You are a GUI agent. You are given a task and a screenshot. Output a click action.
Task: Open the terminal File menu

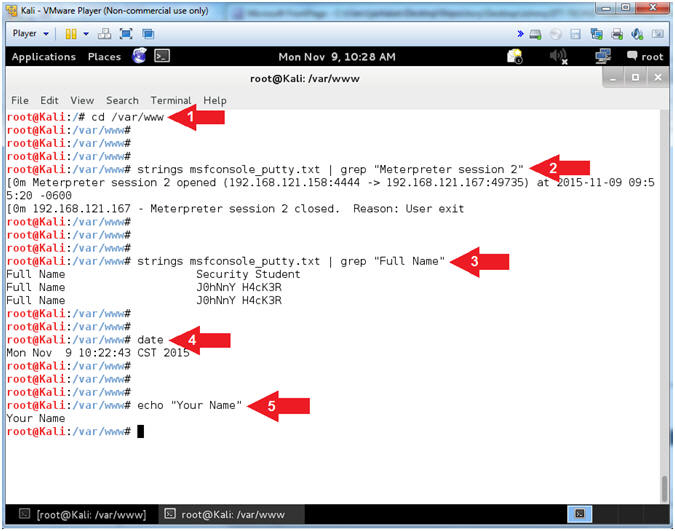tap(20, 100)
